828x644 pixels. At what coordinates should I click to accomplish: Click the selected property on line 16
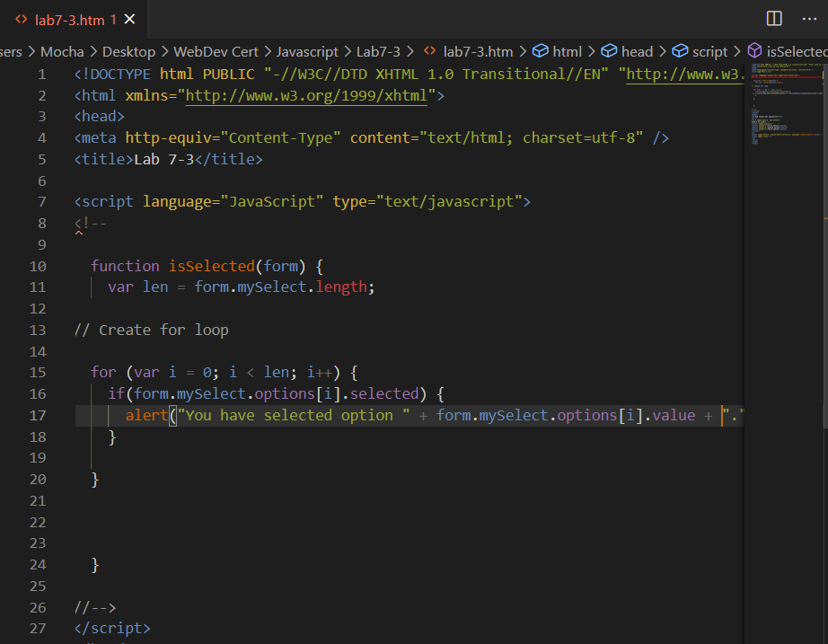coord(384,393)
